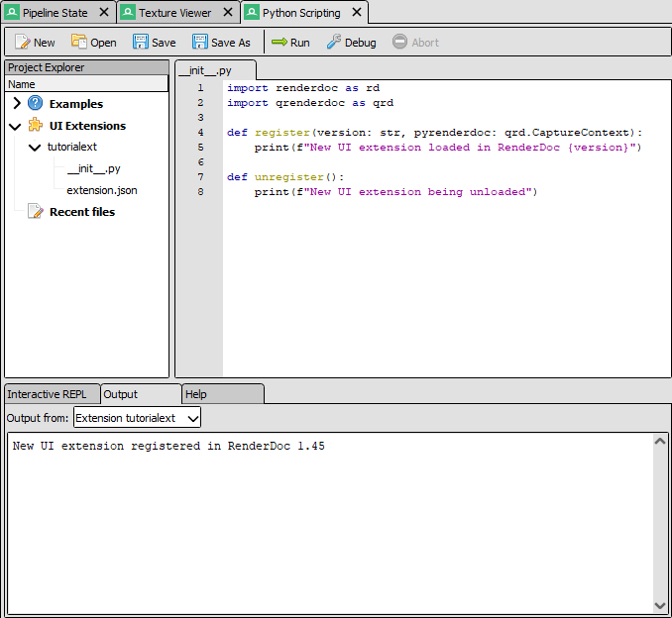The width and height of the screenshot is (672, 618).
Task: Collapse the UI Extensions tree node
Action: (x=15, y=127)
